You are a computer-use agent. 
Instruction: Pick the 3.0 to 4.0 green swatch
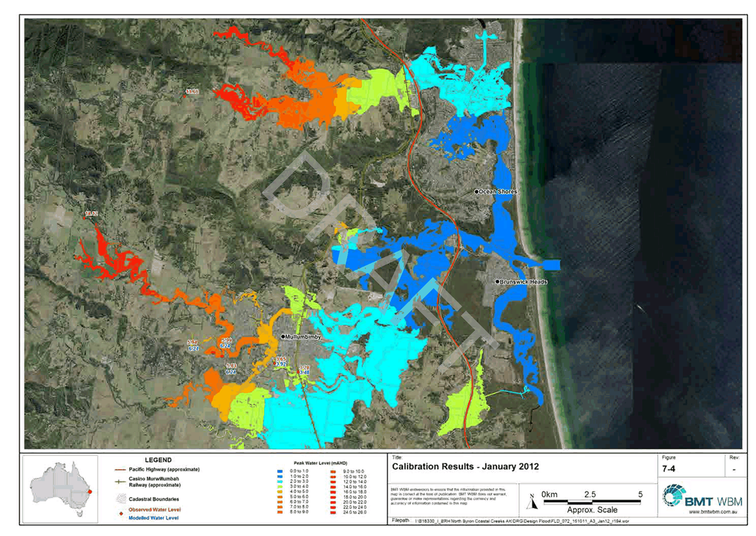280,487
